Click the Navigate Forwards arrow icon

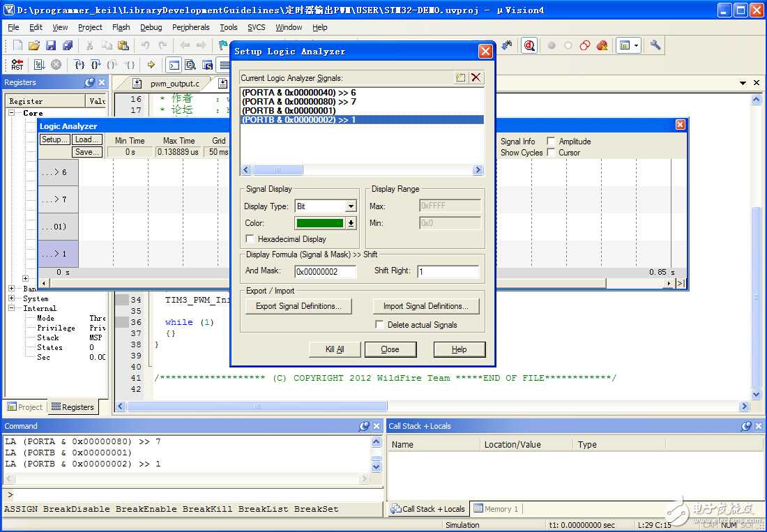pyautogui.click(x=201, y=45)
